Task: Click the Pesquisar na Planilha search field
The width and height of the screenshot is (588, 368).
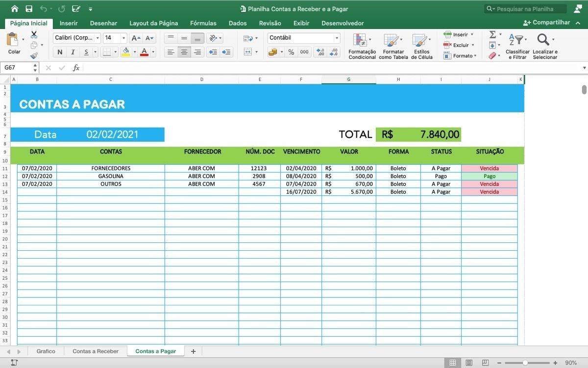Action: click(x=525, y=9)
